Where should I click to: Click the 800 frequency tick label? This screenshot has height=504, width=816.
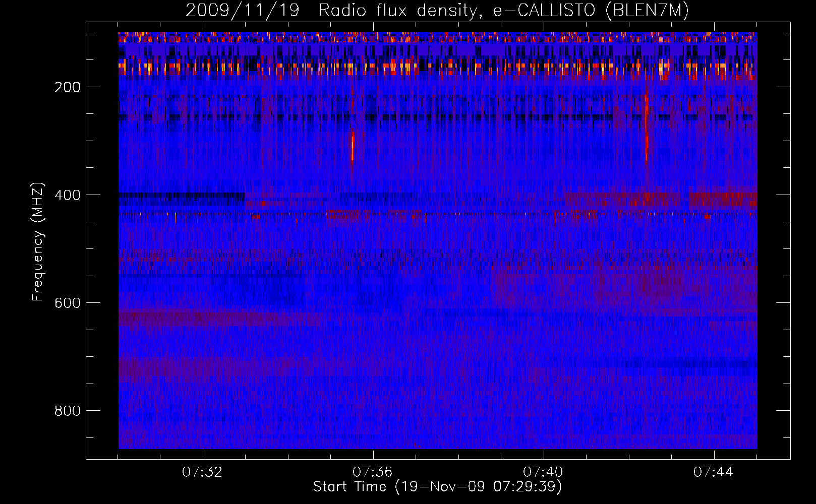click(68, 411)
